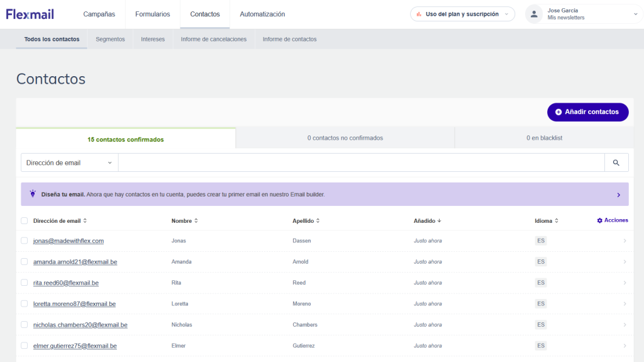This screenshot has width=644, height=362.
Task: Open nicholas.chambers20@flexmail.be contact link
Action: click(x=80, y=325)
